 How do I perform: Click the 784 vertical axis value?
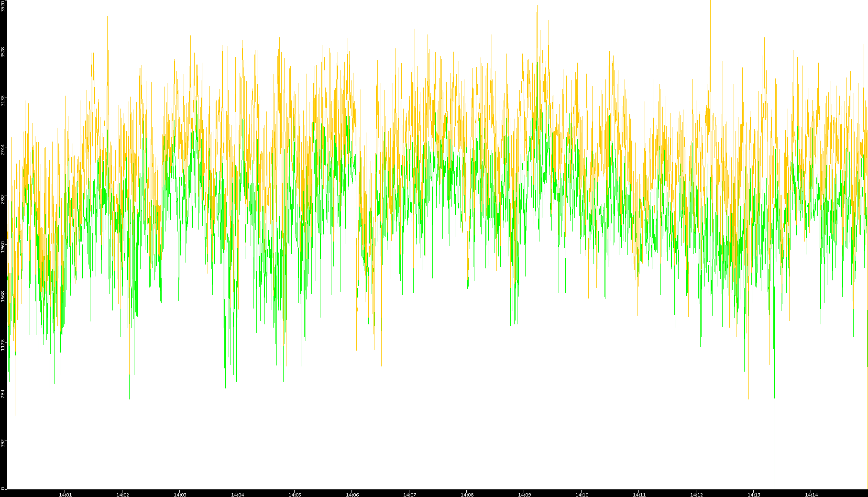(3, 394)
